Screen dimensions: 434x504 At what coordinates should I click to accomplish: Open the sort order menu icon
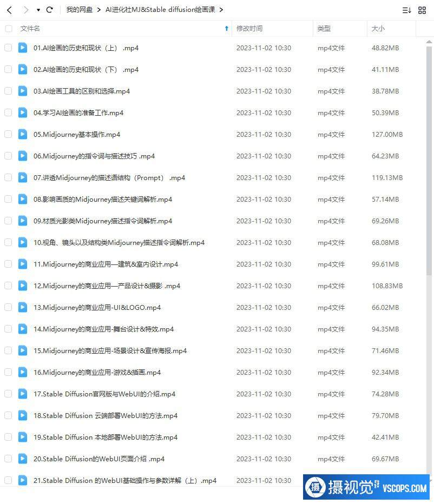pos(406,10)
